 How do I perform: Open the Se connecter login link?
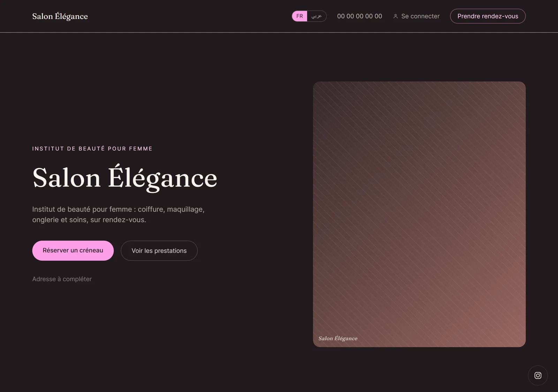coord(416,16)
